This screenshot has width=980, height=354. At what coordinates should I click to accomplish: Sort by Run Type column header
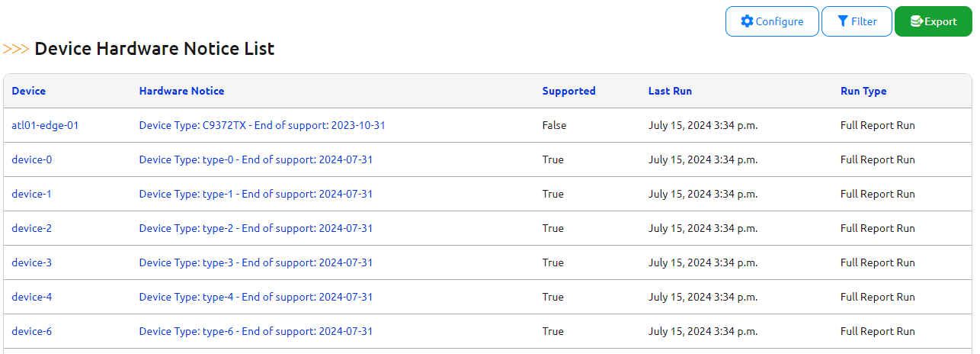pyautogui.click(x=863, y=91)
